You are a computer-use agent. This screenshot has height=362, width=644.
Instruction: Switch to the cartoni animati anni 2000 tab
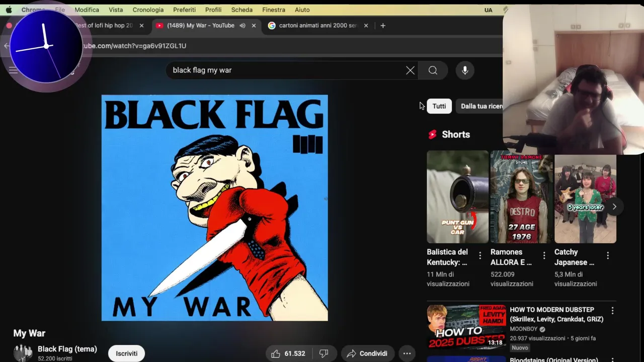pyautogui.click(x=318, y=25)
